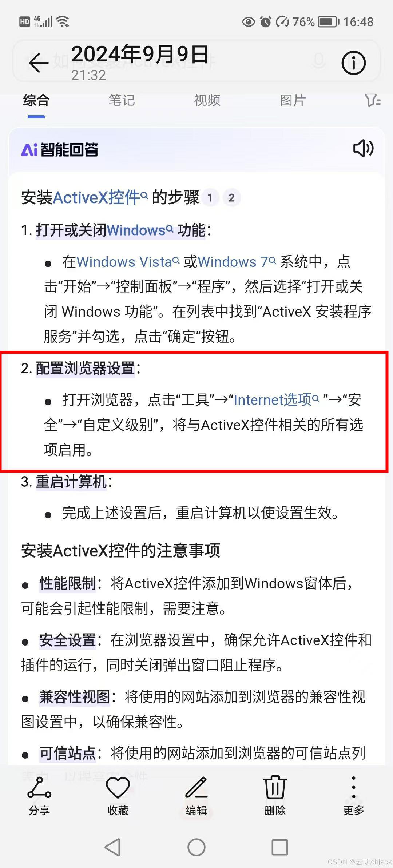Select the 综合 tab
This screenshot has width=393, height=868.
pos(36,100)
